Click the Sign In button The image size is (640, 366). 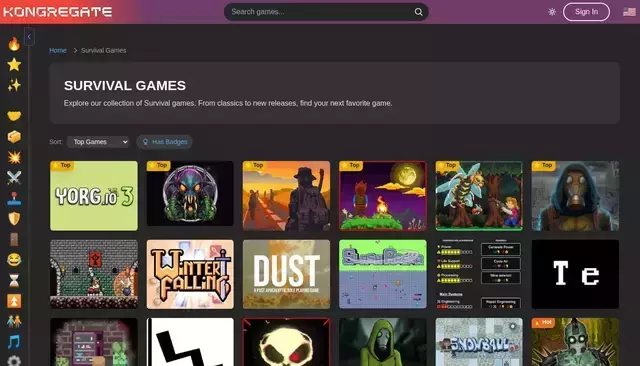point(586,12)
